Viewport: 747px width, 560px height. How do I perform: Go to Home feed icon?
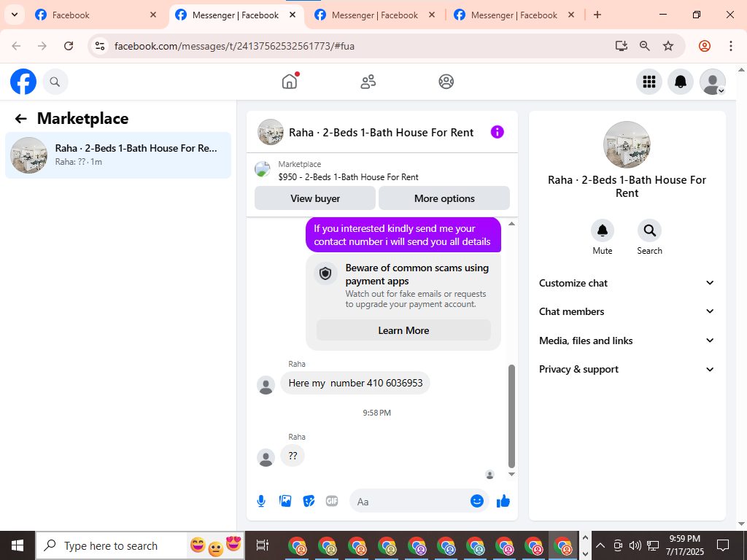(289, 82)
